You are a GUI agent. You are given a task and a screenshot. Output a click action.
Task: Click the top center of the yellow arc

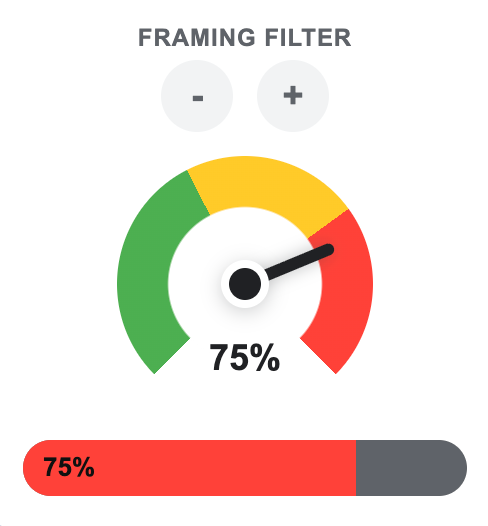(245, 181)
